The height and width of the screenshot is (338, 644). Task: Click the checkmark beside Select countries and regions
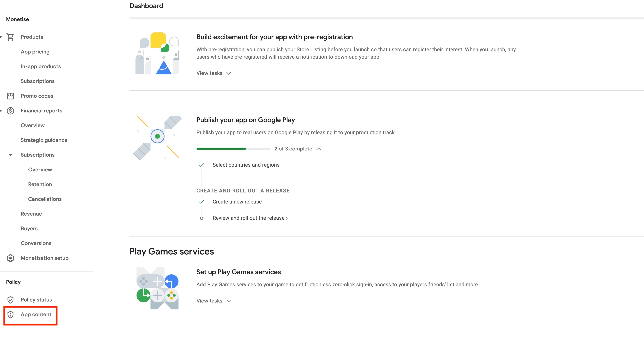point(201,165)
